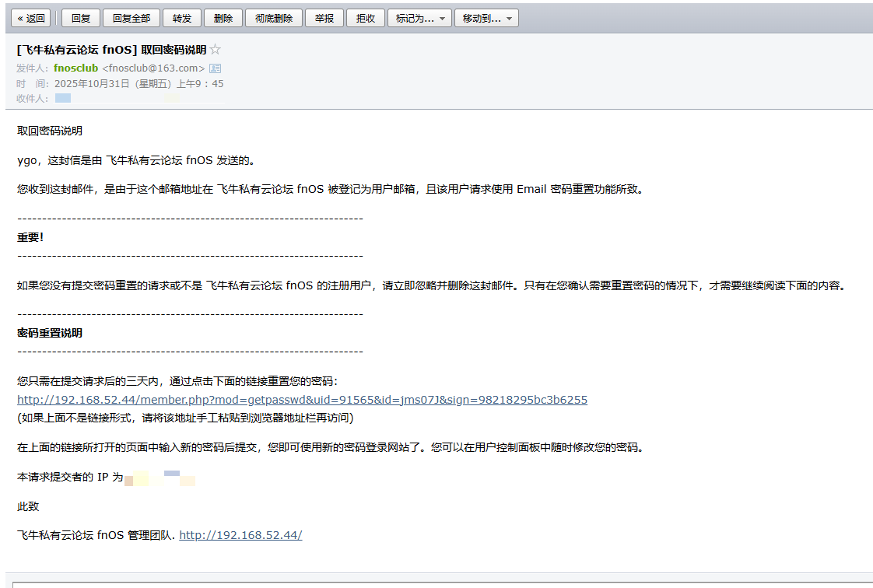
Task: Click the 重要! heading
Action: pos(30,237)
